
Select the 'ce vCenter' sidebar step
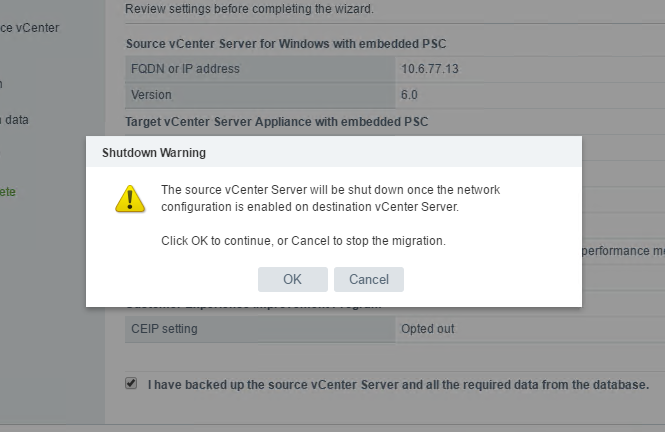coord(30,28)
